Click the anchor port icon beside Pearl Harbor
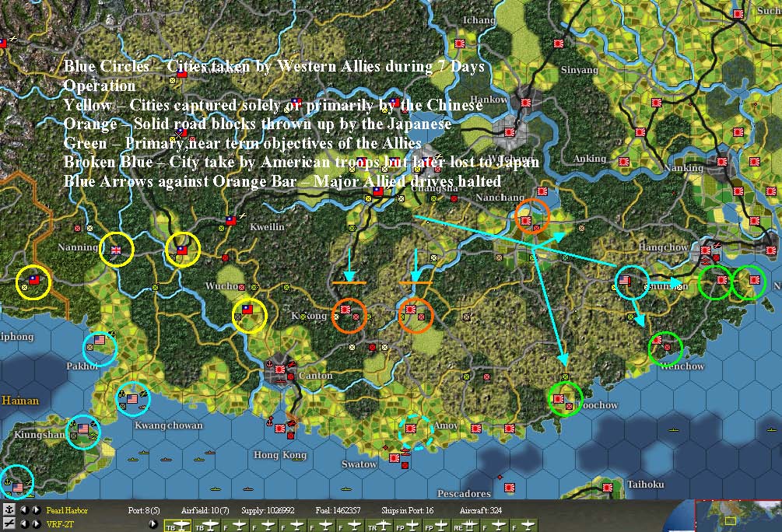This screenshot has height=532, width=782. (x=9, y=510)
